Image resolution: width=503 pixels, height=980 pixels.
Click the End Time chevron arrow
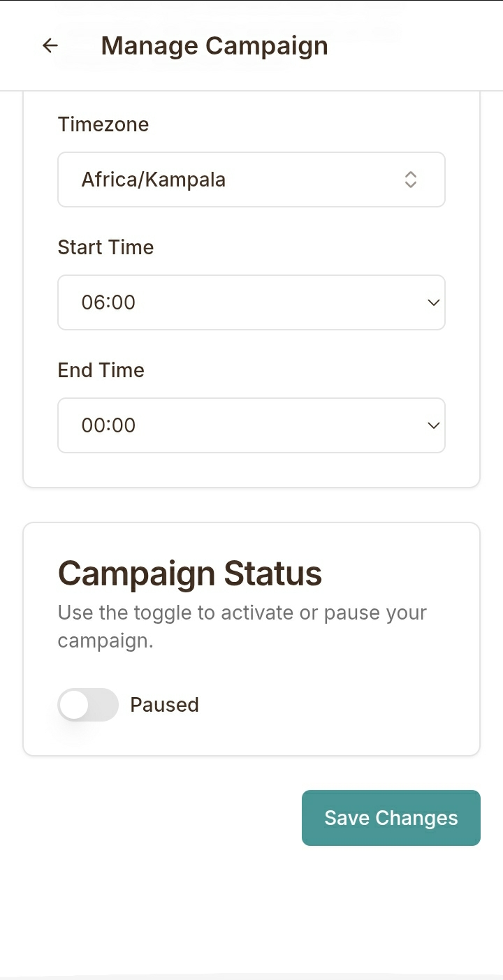point(433,425)
